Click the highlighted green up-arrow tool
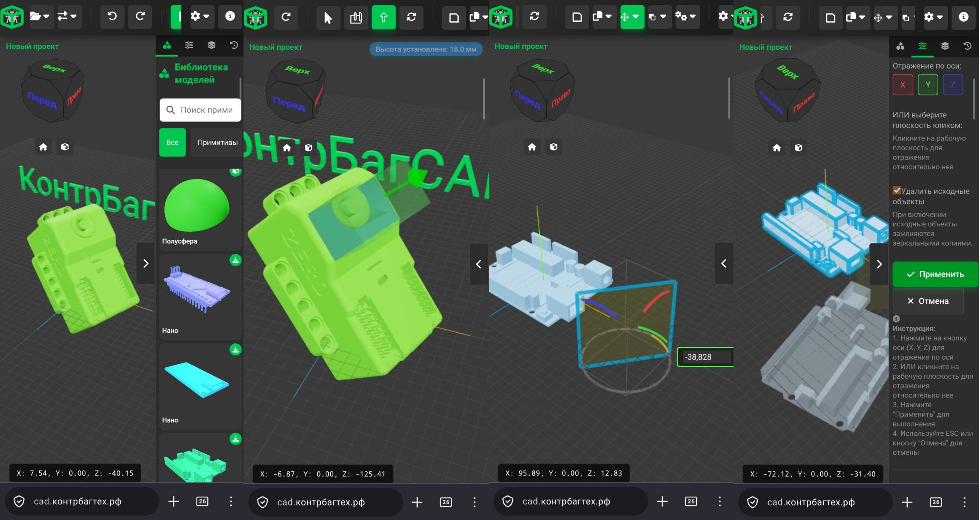This screenshot has width=980, height=520. pyautogui.click(x=383, y=17)
